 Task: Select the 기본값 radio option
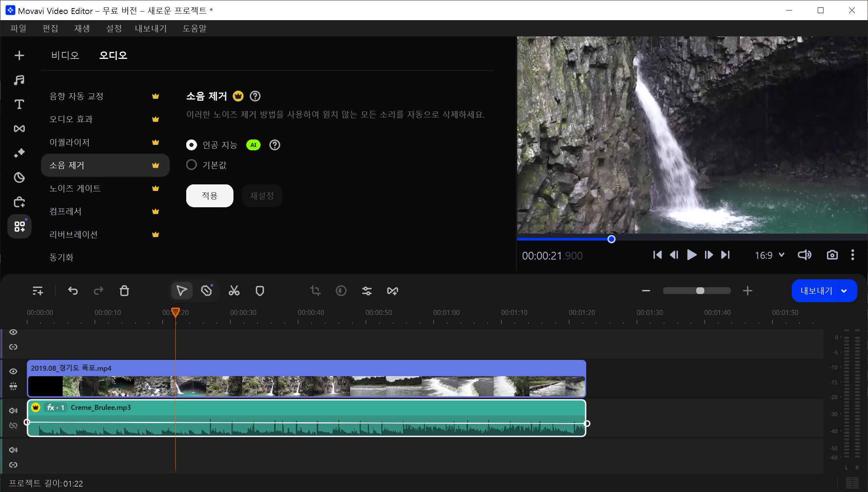pyautogui.click(x=192, y=165)
